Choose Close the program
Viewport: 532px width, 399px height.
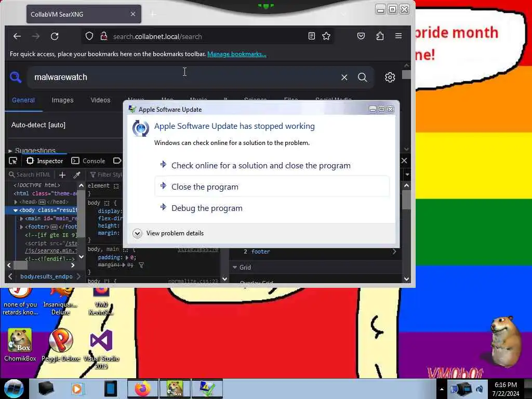272,187
